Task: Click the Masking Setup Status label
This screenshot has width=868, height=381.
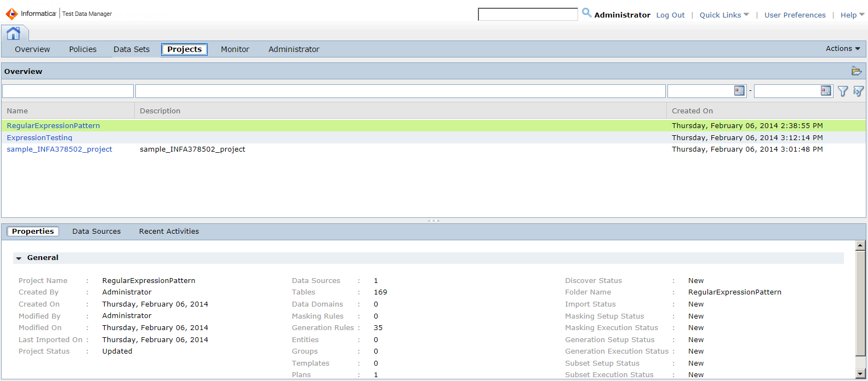Action: pos(604,316)
